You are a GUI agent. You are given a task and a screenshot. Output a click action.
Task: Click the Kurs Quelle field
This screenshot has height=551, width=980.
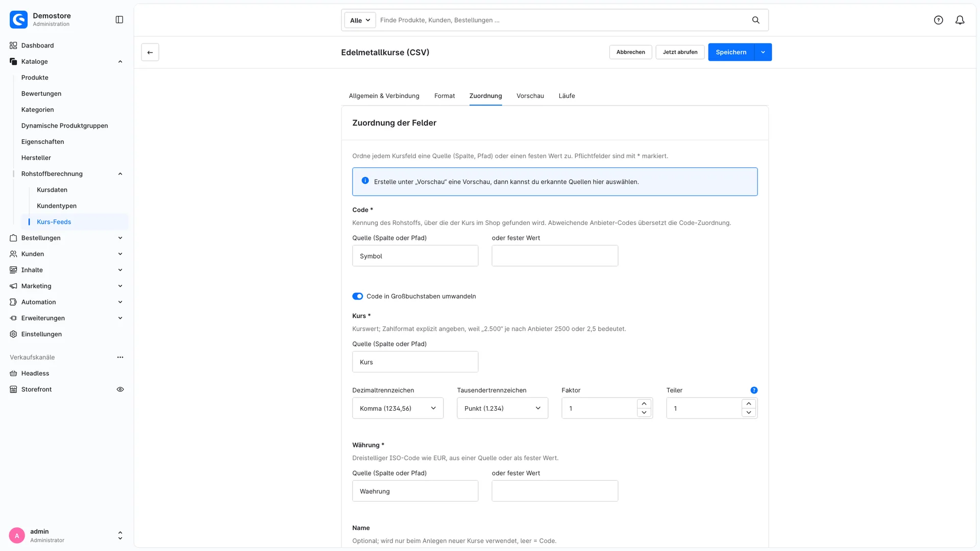pos(415,362)
